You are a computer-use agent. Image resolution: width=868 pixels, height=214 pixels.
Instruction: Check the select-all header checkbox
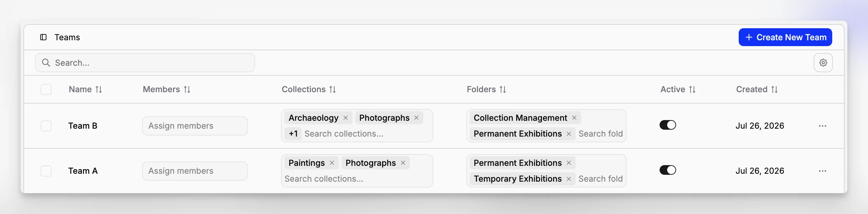[46, 89]
